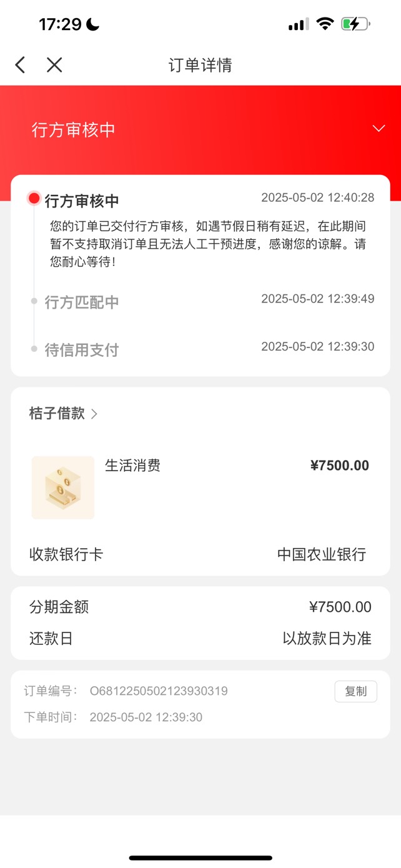Tap the 待信用支付 timeline step

(82, 350)
